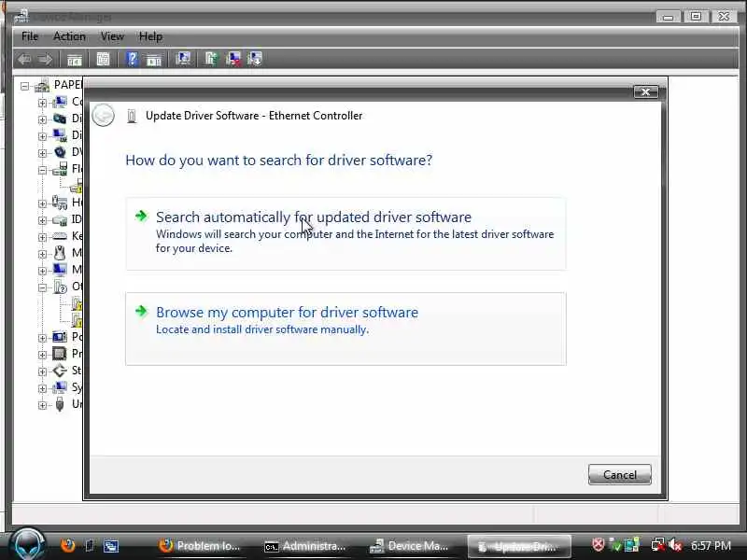Expand the Computer category starting with 'Co'
747x560 pixels.
42,103
